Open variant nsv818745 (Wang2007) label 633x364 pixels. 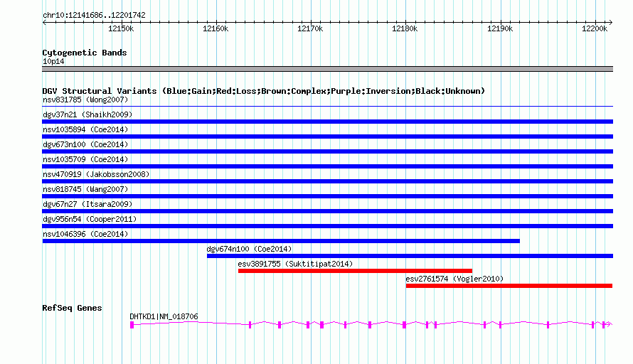(85, 189)
